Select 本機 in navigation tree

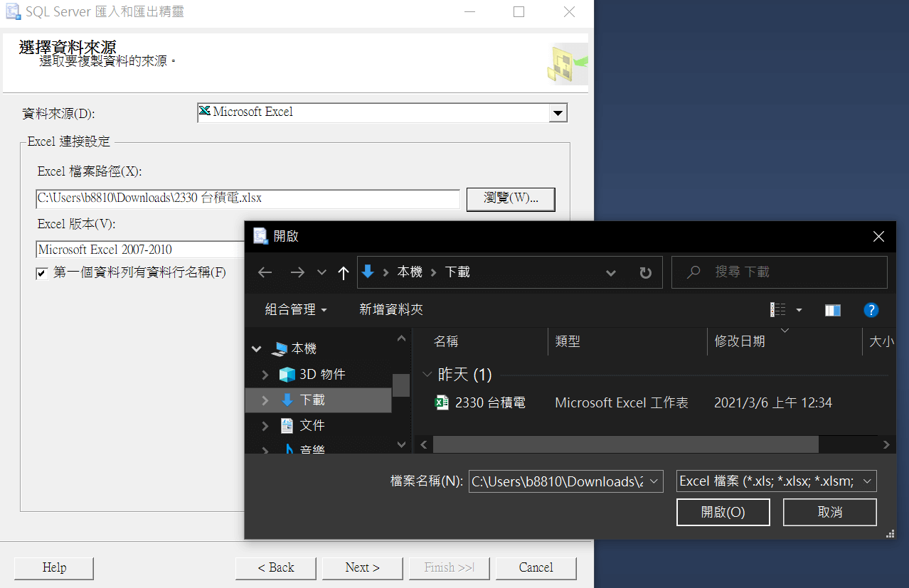[x=294, y=349]
